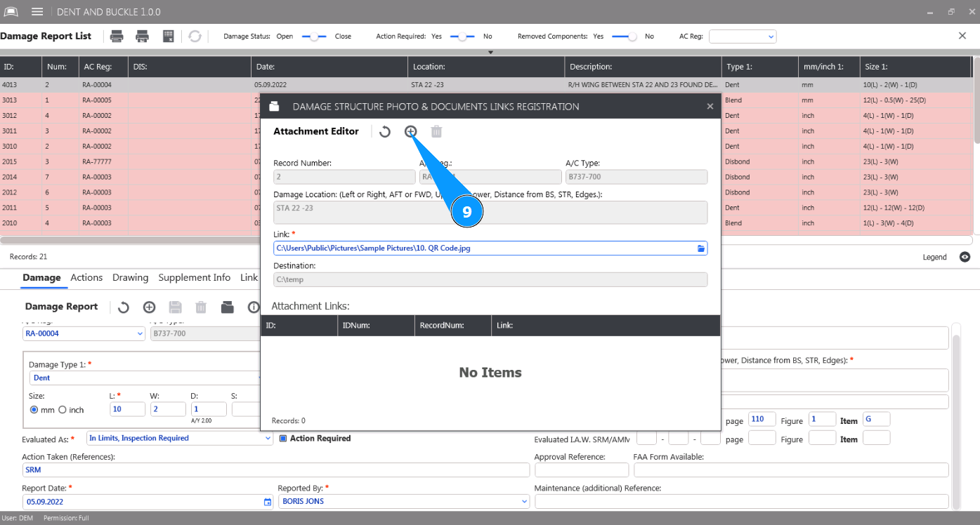
Task: Click the Damage Report save floppy icon
Action: coord(176,307)
